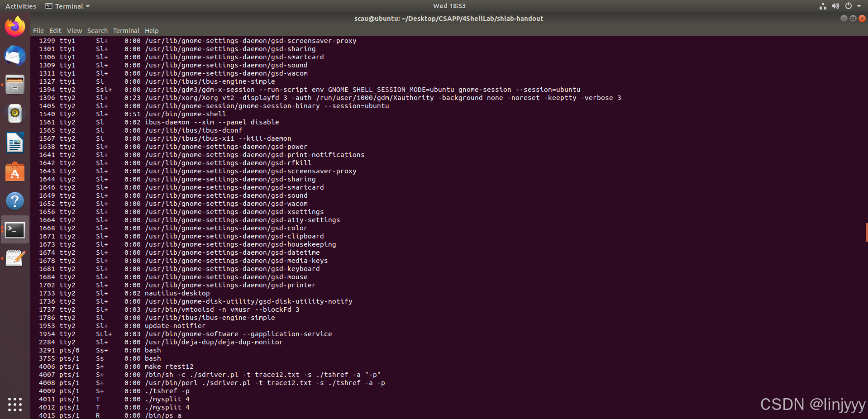Open the Help dock icon
The height and width of the screenshot is (419, 868).
pos(15,201)
